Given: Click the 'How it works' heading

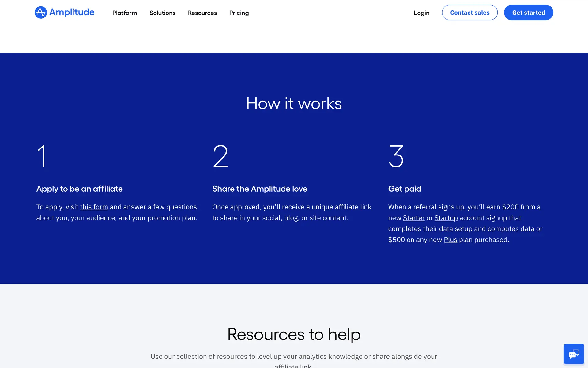Looking at the screenshot, I should pos(294,103).
